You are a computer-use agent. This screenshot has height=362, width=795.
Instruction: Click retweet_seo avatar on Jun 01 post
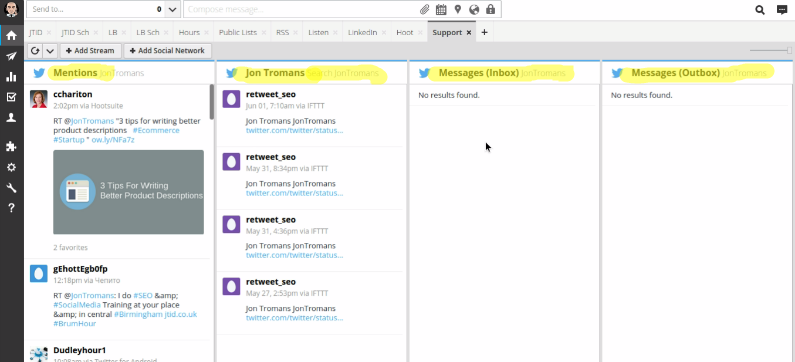click(231, 99)
